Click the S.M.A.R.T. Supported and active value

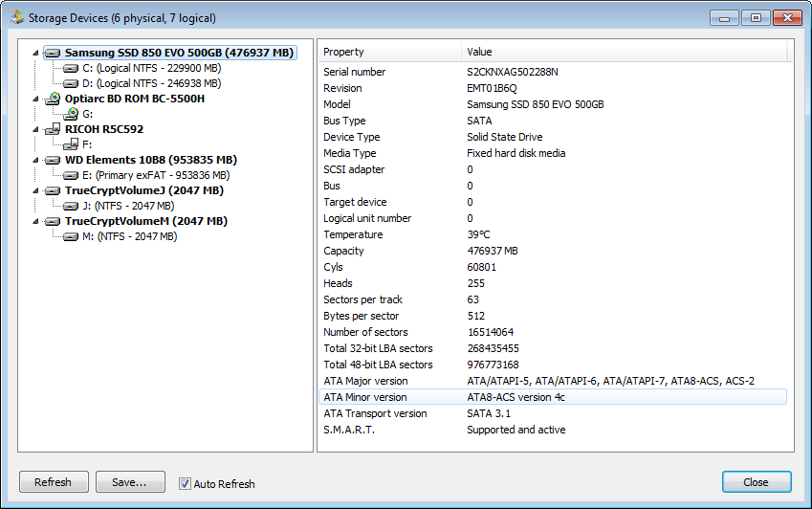pyautogui.click(x=516, y=430)
